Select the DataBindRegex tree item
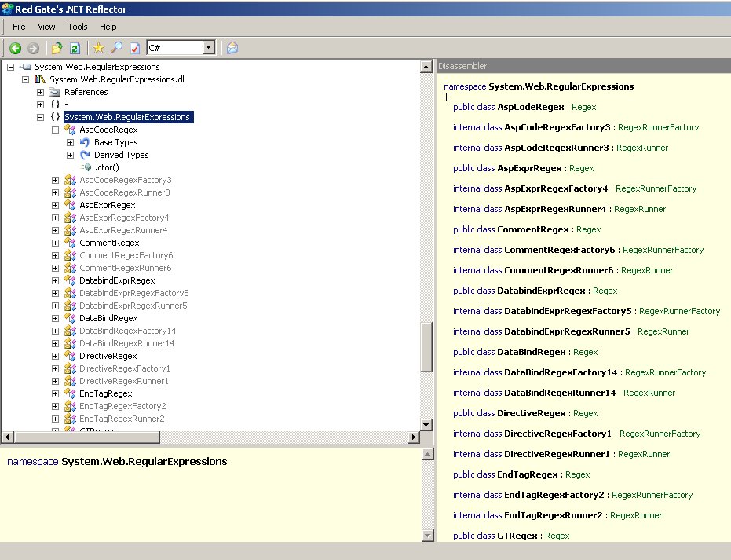This screenshot has width=731, height=560. tap(108, 318)
